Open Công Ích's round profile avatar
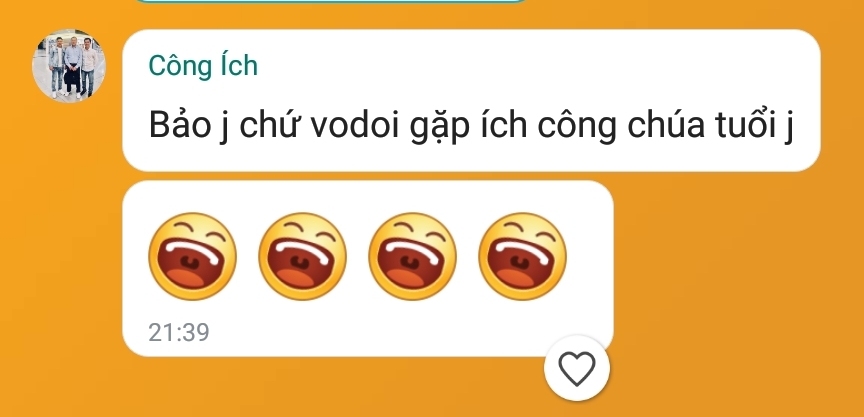This screenshot has height=417, width=864. pyautogui.click(x=69, y=66)
